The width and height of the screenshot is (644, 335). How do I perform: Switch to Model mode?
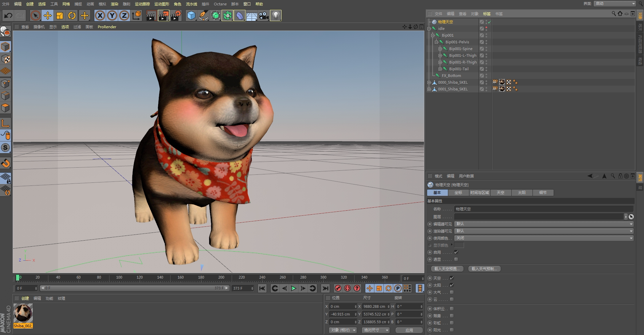click(6, 47)
